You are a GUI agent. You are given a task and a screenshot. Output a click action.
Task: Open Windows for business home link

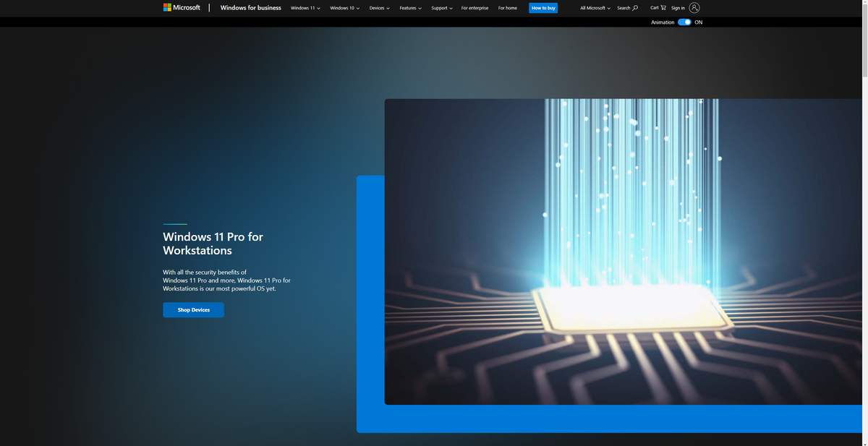coord(251,8)
